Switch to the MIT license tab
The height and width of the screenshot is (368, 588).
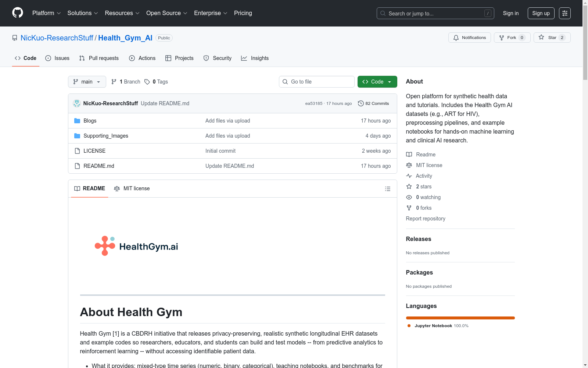pos(132,188)
